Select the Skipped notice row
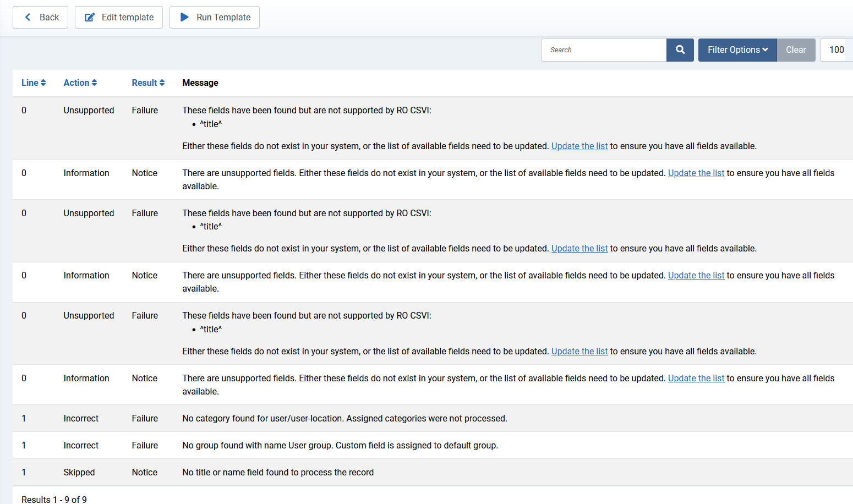853x504 pixels. (278, 473)
